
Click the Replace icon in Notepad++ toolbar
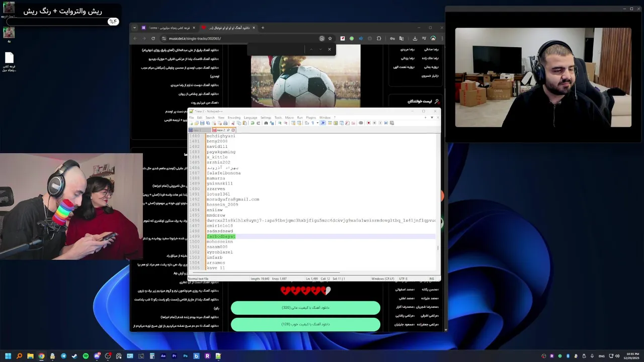tap(272, 123)
